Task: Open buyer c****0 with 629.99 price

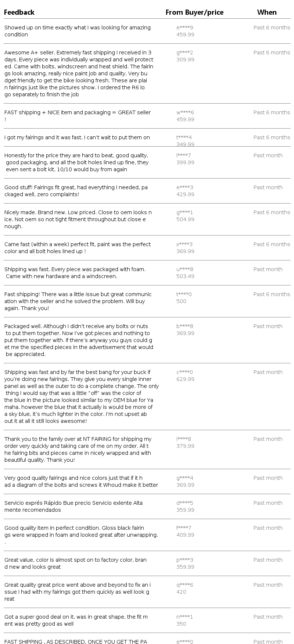Action: point(184,372)
